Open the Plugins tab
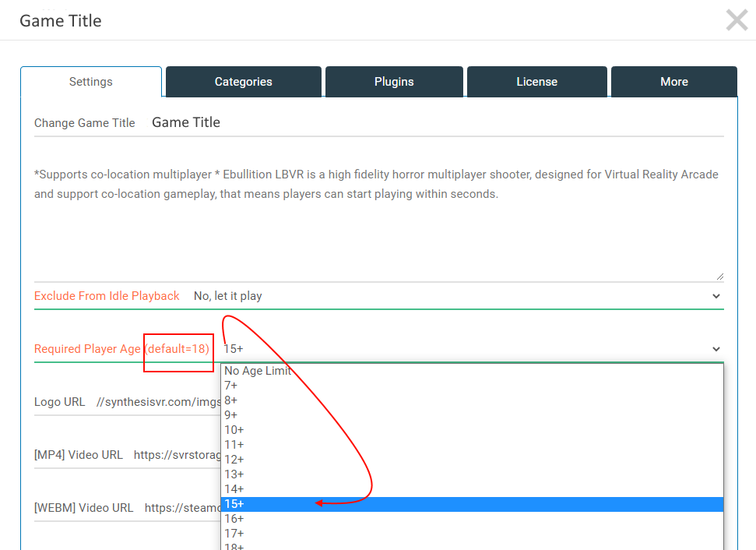The image size is (756, 550). (394, 82)
